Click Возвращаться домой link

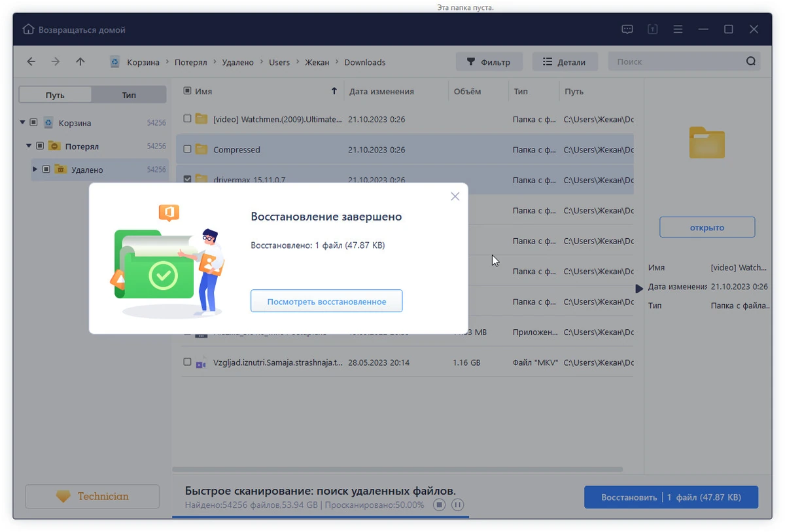point(82,30)
